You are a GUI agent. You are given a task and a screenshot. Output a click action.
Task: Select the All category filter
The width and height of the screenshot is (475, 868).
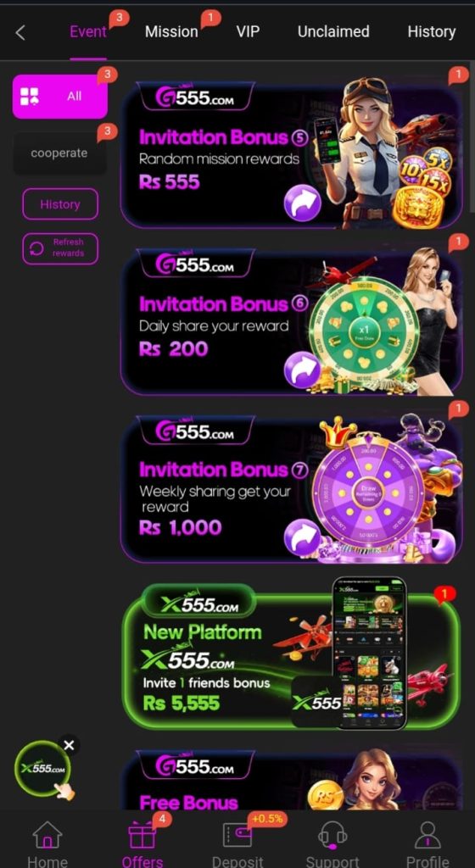pyautogui.click(x=59, y=97)
